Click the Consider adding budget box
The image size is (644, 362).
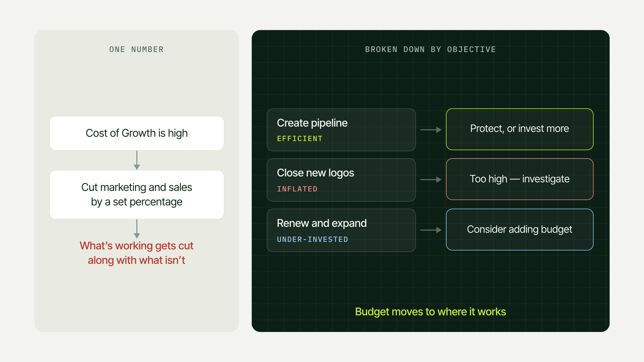click(520, 230)
